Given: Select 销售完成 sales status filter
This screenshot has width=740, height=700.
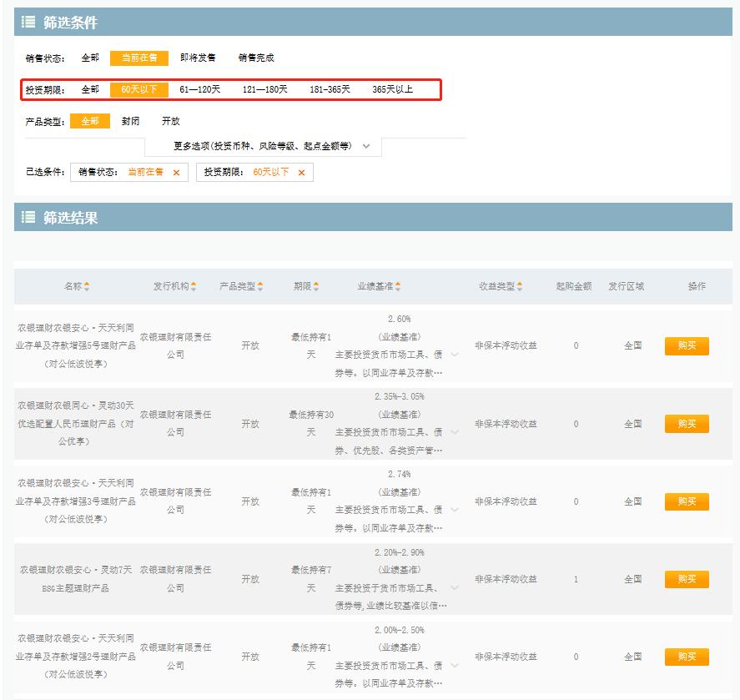Looking at the screenshot, I should click(x=256, y=58).
